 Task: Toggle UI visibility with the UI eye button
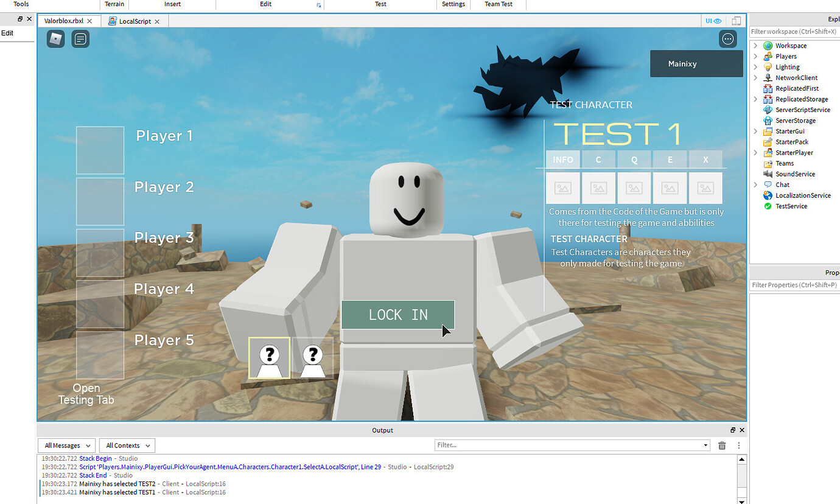tap(713, 20)
